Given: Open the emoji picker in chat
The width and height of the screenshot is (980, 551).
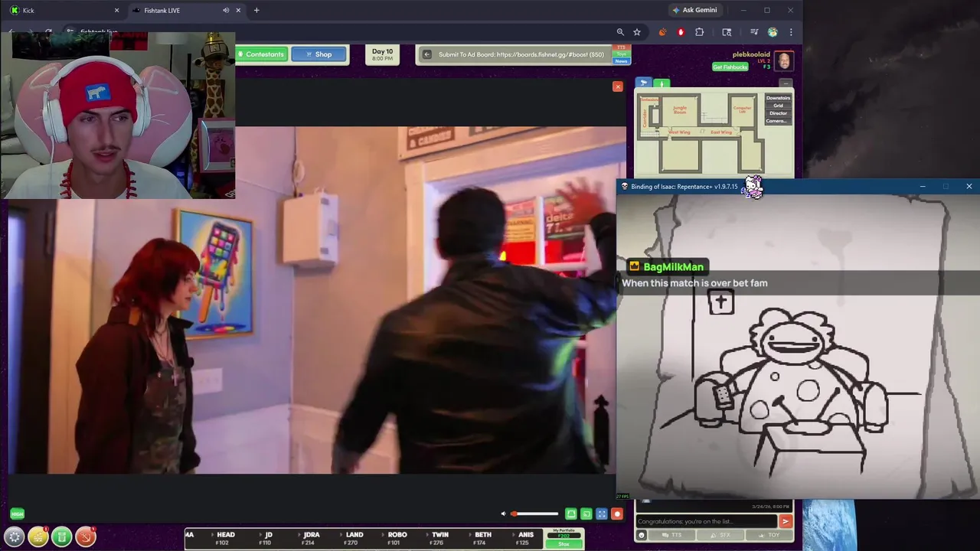Looking at the screenshot, I should coord(641,535).
